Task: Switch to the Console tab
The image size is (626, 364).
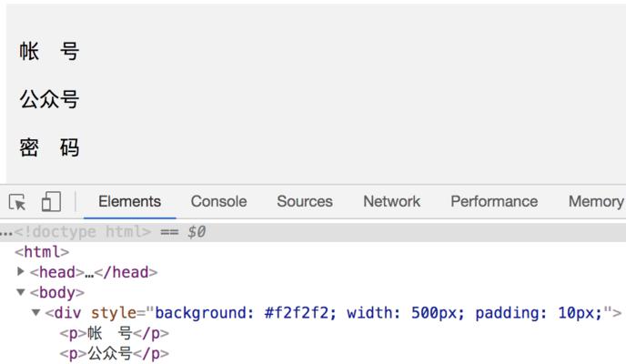Action: [x=218, y=201]
